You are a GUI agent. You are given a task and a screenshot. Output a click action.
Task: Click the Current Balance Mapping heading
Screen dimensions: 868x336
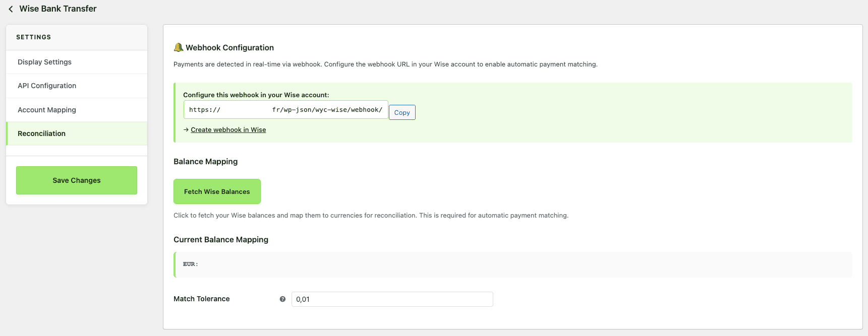tap(221, 240)
